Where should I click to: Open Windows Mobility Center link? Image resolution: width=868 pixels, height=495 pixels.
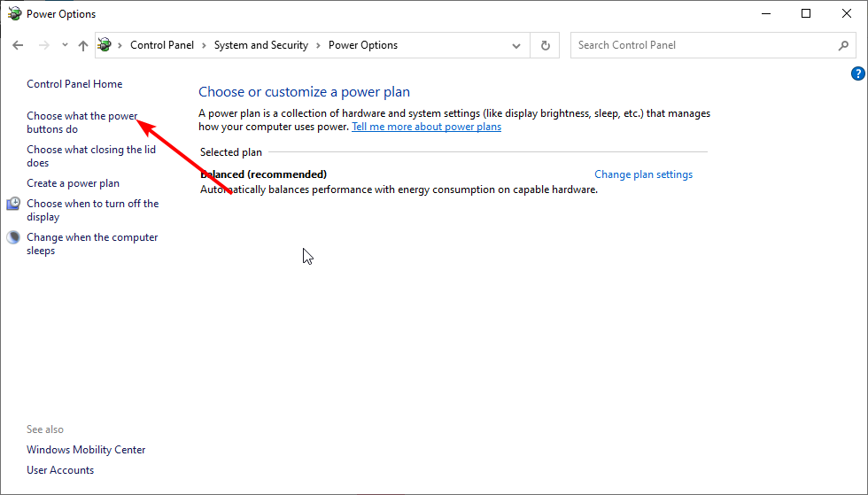[x=86, y=450]
